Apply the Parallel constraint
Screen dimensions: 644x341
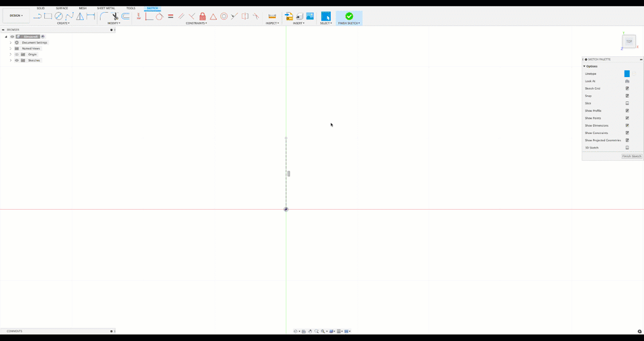coord(181,17)
